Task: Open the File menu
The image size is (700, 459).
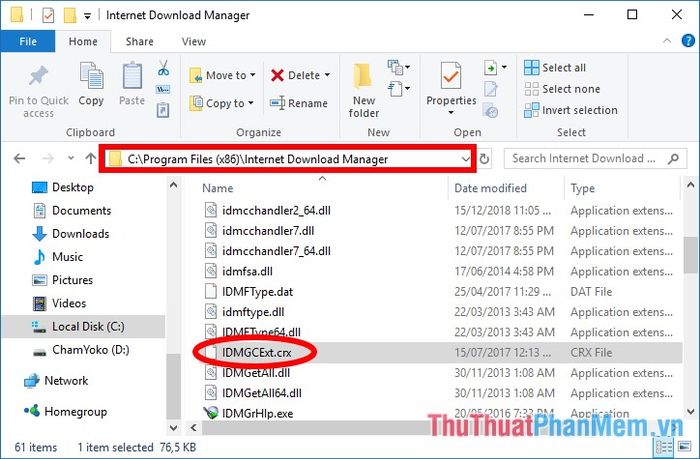Action: (28, 42)
